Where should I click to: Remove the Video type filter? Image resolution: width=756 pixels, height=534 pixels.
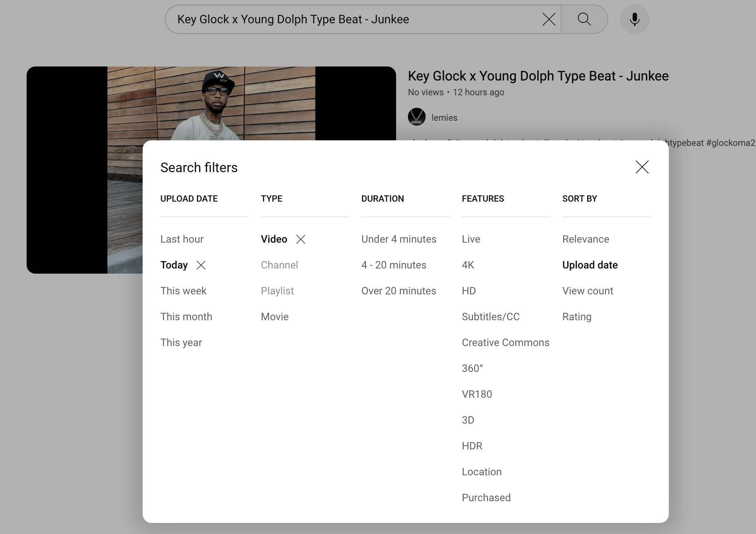[301, 239]
